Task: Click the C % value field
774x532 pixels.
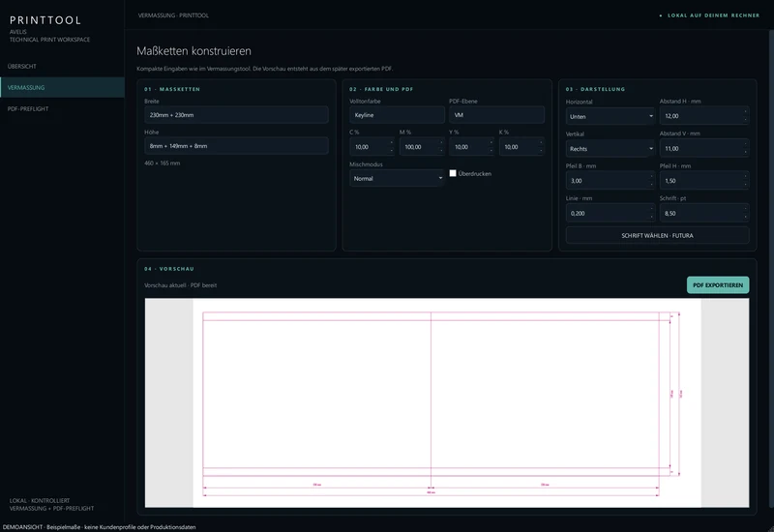Action: pyautogui.click(x=372, y=147)
